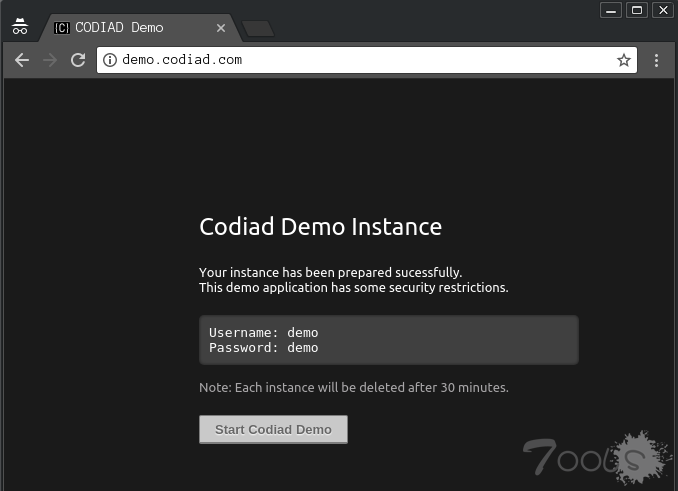Click 'Your instance has been prepared sucessfully.' text
Viewport: 678px width, 491px height.
point(330,272)
